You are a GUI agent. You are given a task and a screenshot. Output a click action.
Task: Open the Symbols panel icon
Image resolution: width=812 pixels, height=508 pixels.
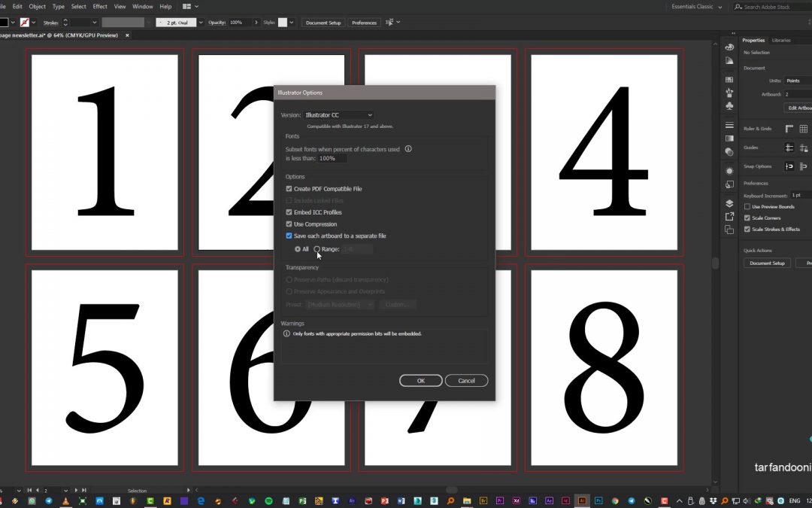pos(729,106)
